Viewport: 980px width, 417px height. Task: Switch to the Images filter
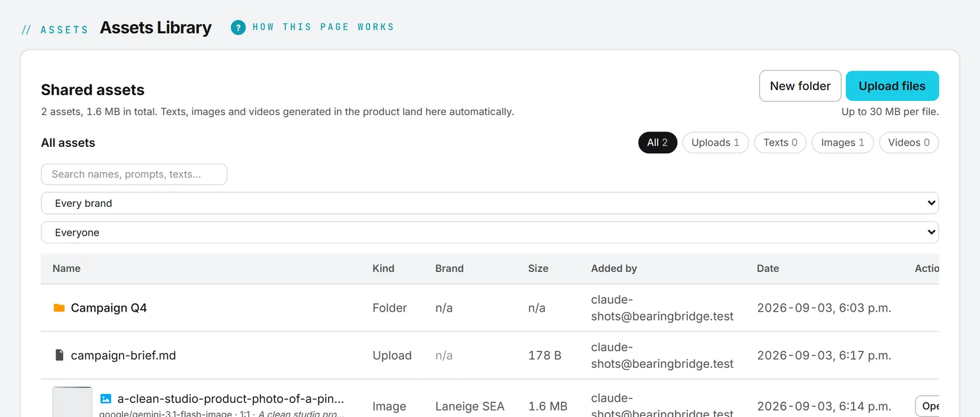tap(842, 142)
